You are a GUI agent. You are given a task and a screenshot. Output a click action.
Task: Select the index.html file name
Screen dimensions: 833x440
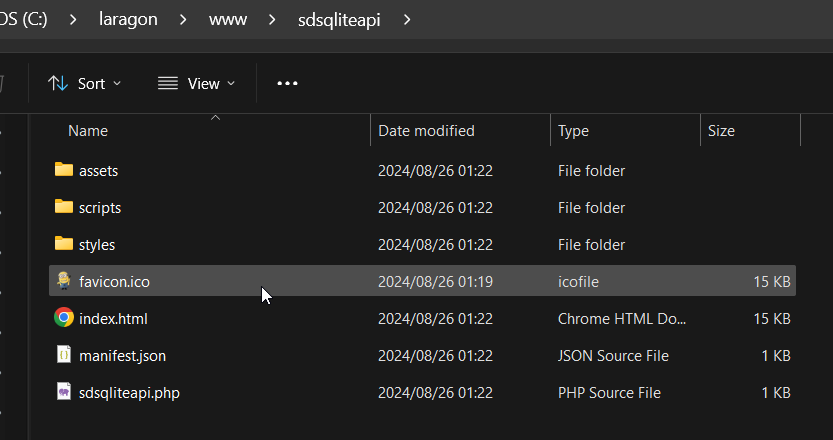click(113, 318)
